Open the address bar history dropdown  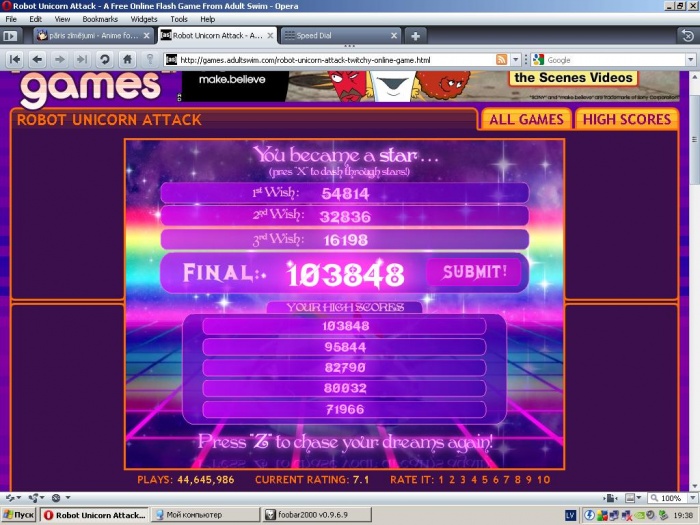(516, 60)
